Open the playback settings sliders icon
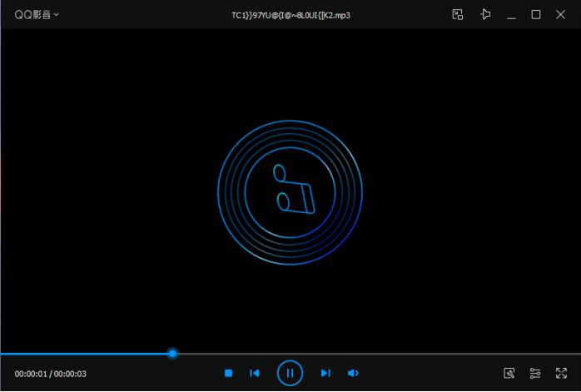Screen dimensions: 581x392 [x=535, y=373]
